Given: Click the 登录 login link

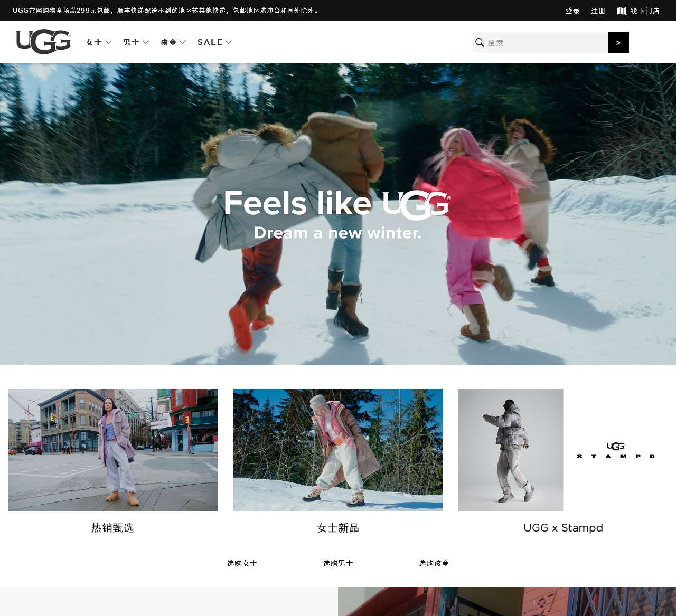Looking at the screenshot, I should (x=572, y=11).
